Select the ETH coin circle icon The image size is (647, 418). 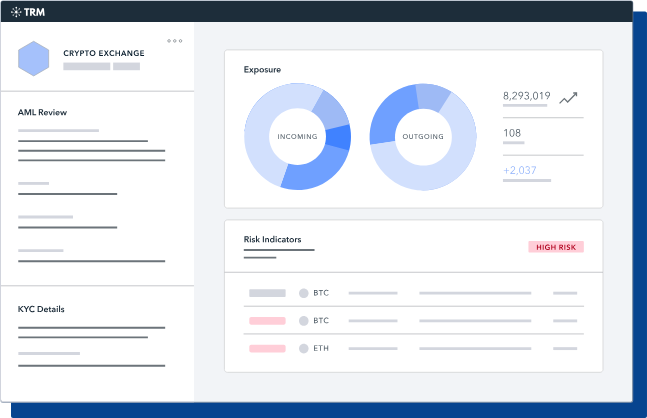[x=304, y=348]
